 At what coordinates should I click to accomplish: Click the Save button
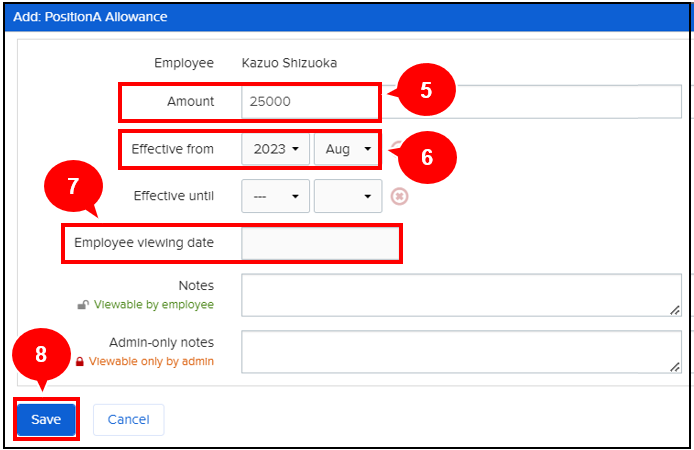pyautogui.click(x=46, y=419)
